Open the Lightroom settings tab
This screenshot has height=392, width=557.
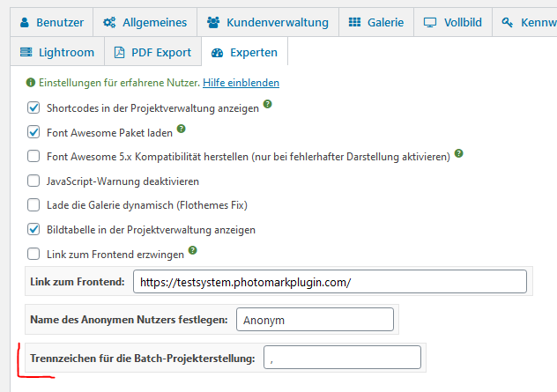click(x=56, y=52)
